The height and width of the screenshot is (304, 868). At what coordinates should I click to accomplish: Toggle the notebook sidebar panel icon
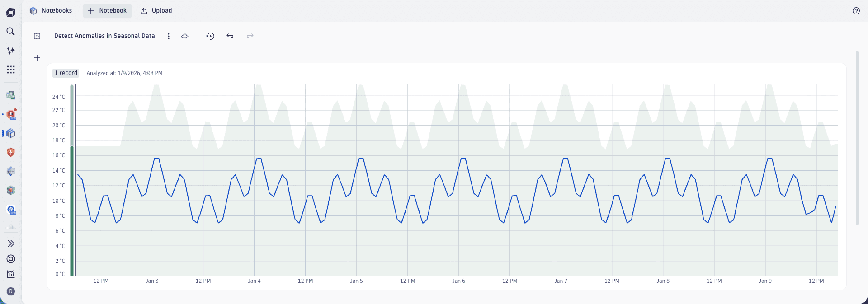pos(37,36)
